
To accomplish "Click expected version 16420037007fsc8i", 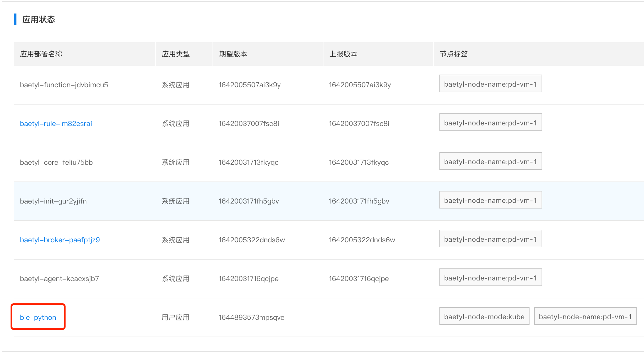I will tap(249, 124).
